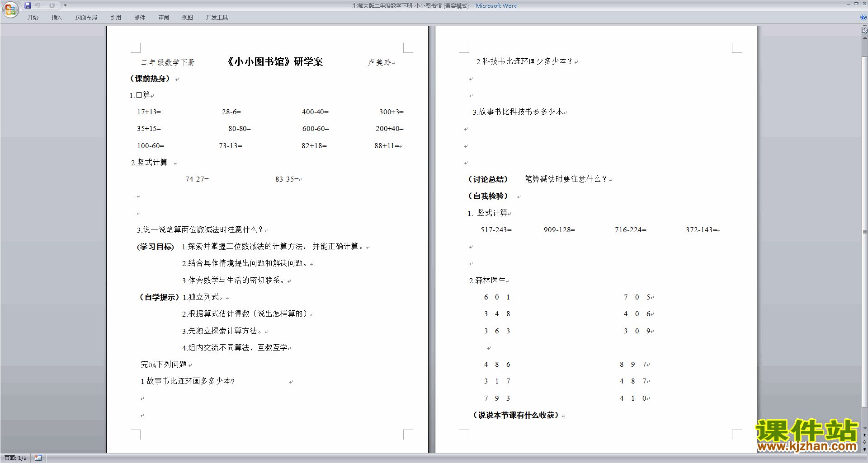Click the line 2 科技书比连环画少多少本?

tap(524, 61)
